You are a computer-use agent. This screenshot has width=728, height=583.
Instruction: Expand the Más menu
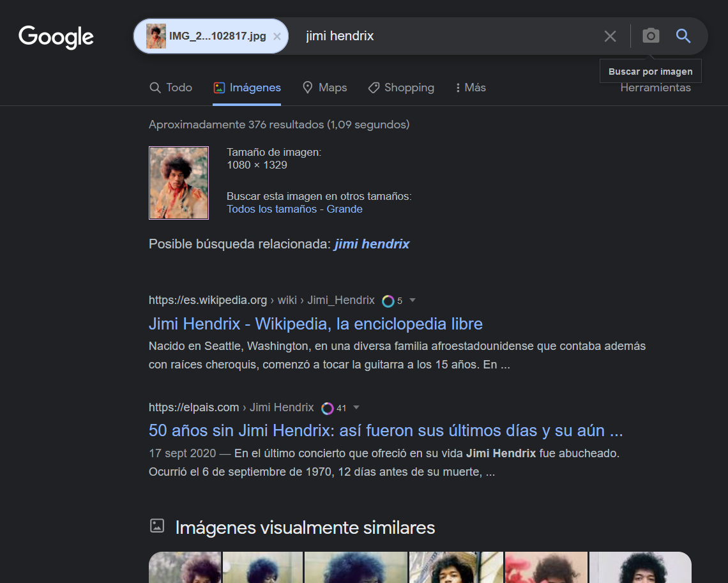(471, 87)
